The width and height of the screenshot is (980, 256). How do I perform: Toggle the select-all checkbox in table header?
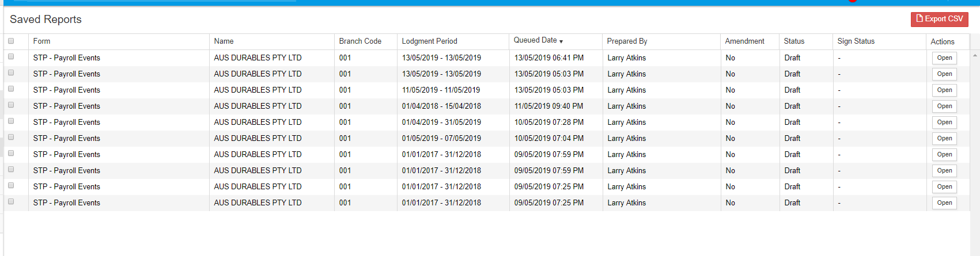[11, 41]
